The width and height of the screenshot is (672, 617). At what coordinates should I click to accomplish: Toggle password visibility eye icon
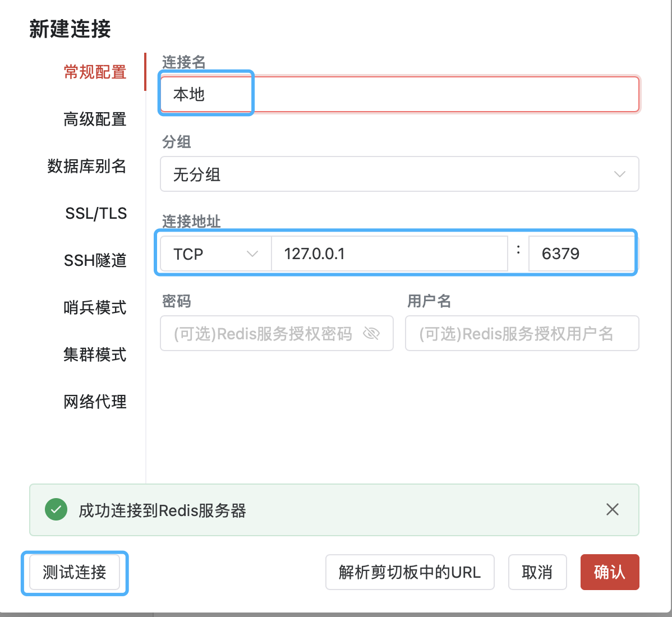point(371,333)
